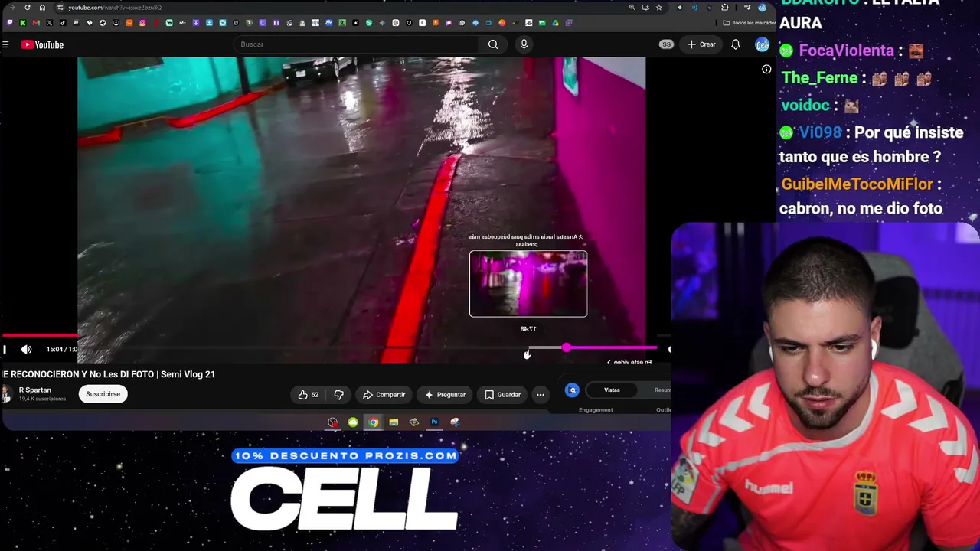Focus the Buscar search field
Viewport: 980px width, 551px height.
[x=358, y=44]
